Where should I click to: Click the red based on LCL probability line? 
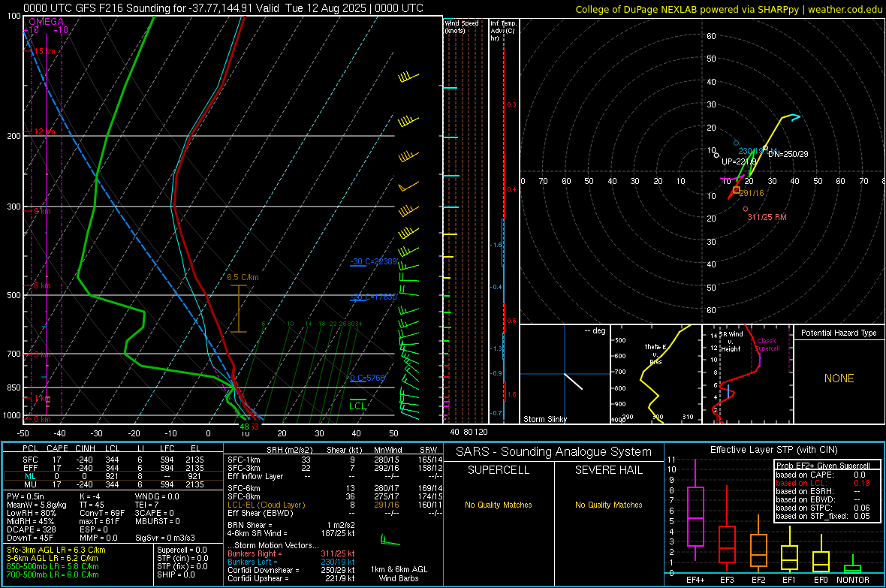coord(823,483)
